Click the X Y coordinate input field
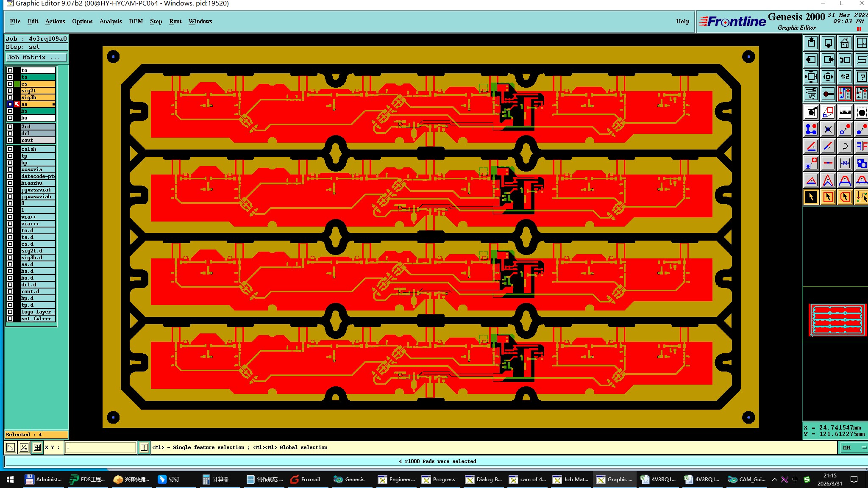Viewport: 868px width, 488px height. tap(101, 447)
